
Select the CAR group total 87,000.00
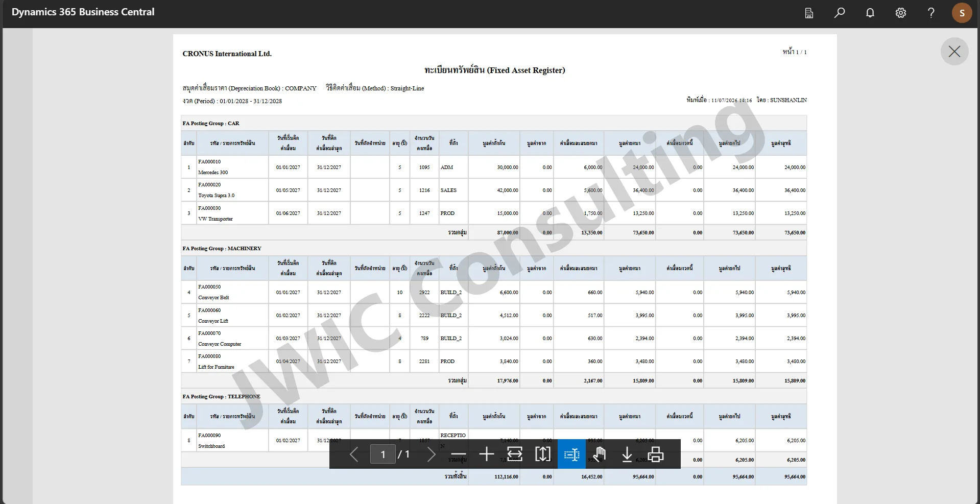tap(508, 233)
